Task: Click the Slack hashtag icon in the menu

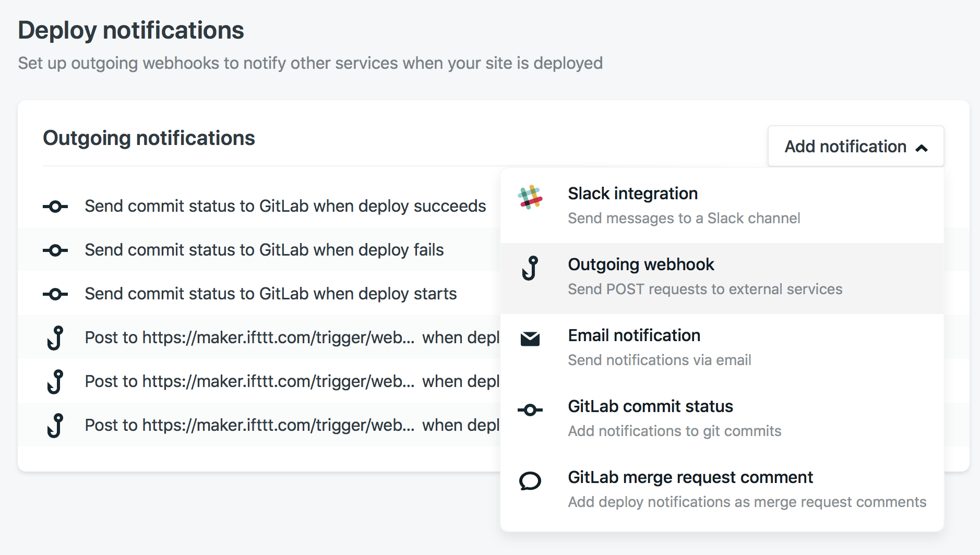Action: [x=530, y=198]
